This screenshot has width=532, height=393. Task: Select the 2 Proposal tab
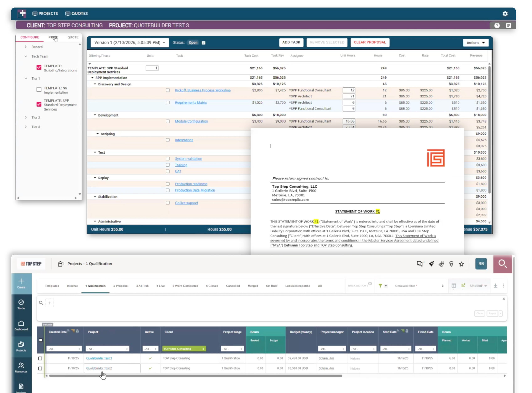click(x=121, y=286)
